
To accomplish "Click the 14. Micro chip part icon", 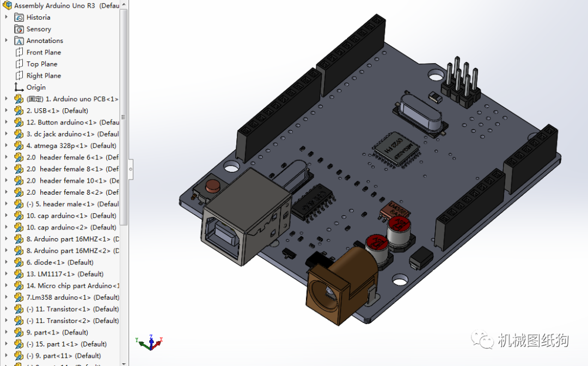I will [19, 286].
